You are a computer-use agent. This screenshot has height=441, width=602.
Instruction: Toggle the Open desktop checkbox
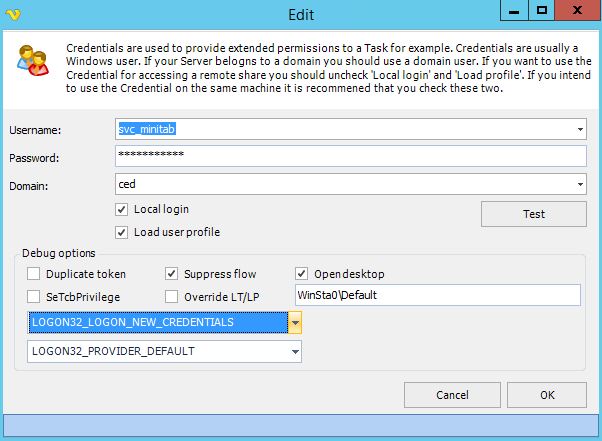tap(302, 274)
